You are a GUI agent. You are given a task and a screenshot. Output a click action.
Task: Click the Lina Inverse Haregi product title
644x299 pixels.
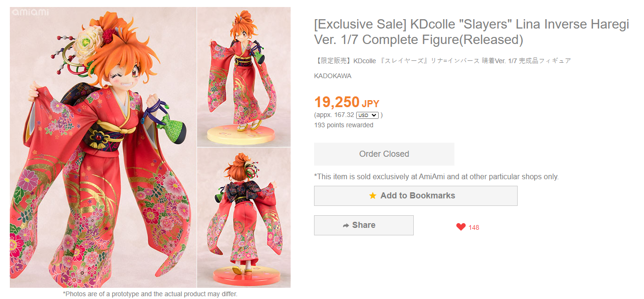(x=471, y=32)
